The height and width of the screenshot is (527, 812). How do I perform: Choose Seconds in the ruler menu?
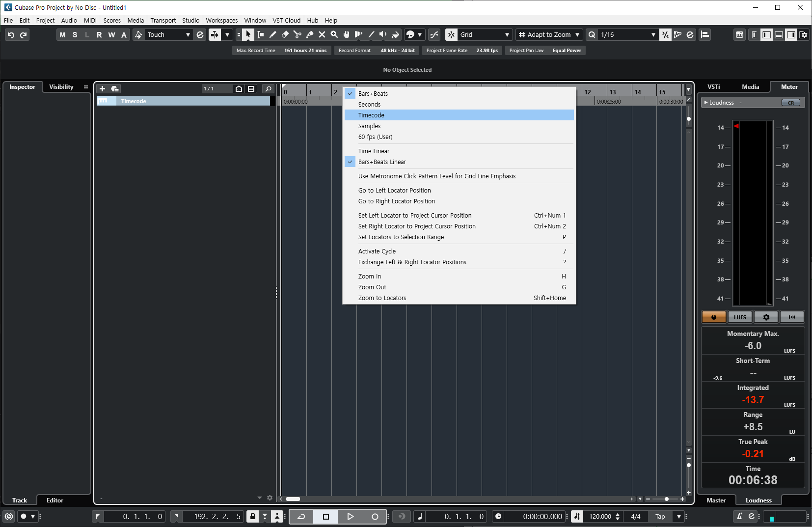pos(459,105)
